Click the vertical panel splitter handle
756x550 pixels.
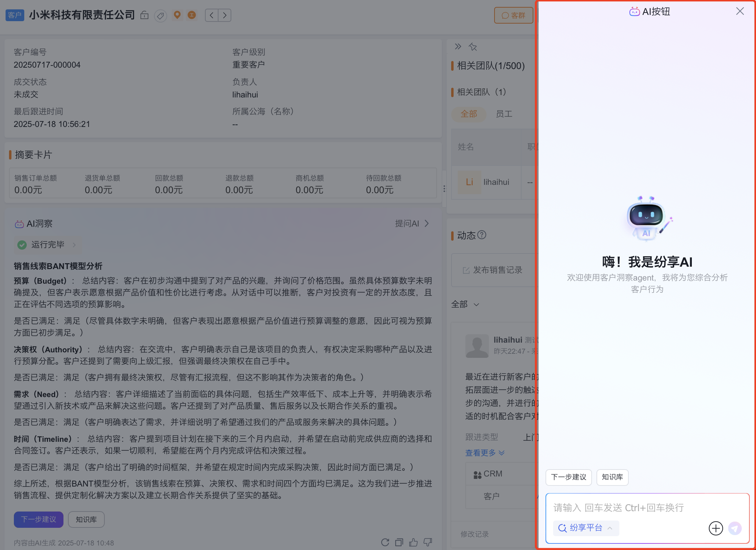[x=444, y=189]
